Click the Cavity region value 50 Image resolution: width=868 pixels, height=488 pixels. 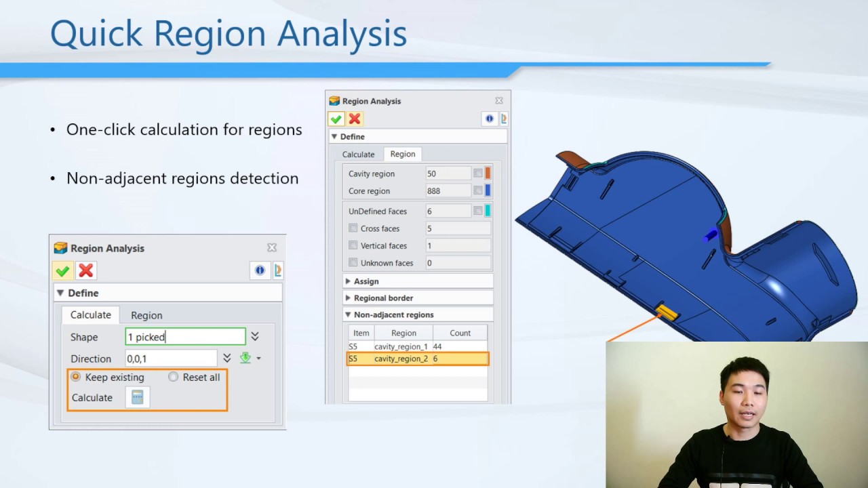click(448, 174)
